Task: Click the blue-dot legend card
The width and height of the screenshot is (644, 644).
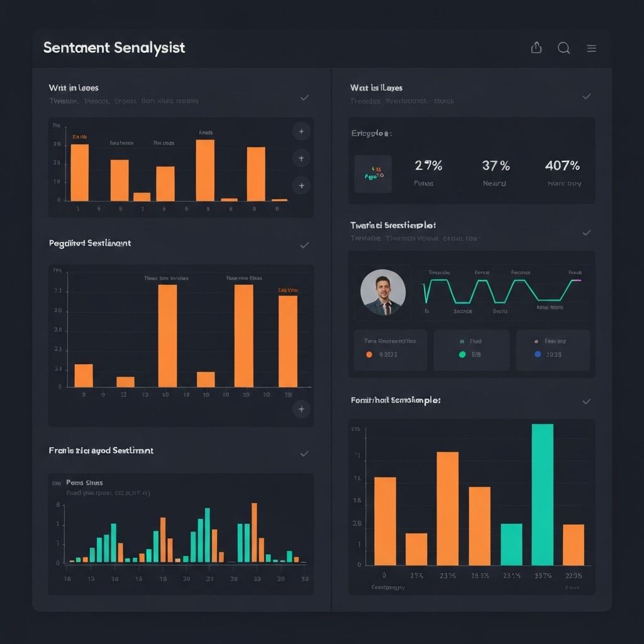Action: [553, 350]
